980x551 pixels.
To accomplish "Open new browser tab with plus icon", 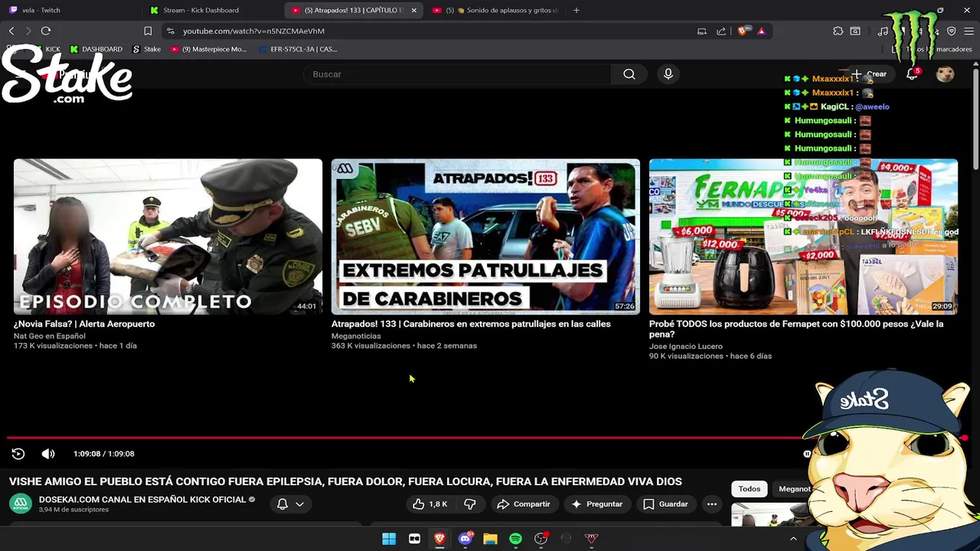I will pos(577,10).
